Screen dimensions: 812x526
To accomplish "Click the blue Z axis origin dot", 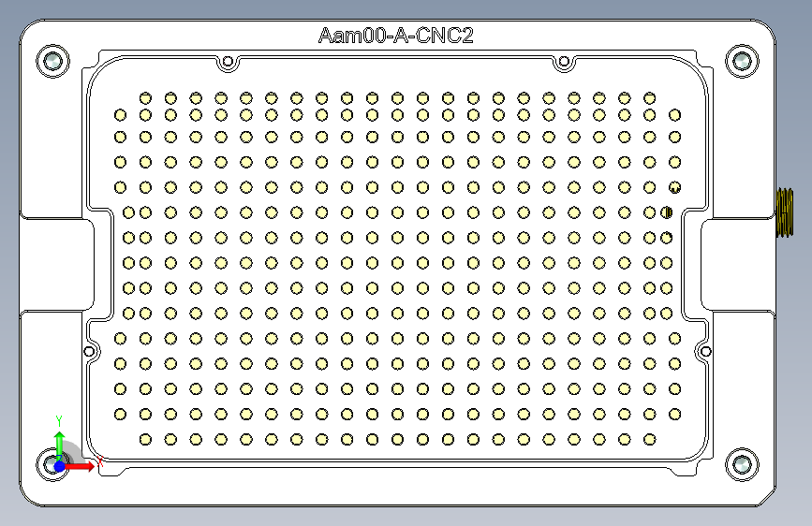I will (x=60, y=466).
